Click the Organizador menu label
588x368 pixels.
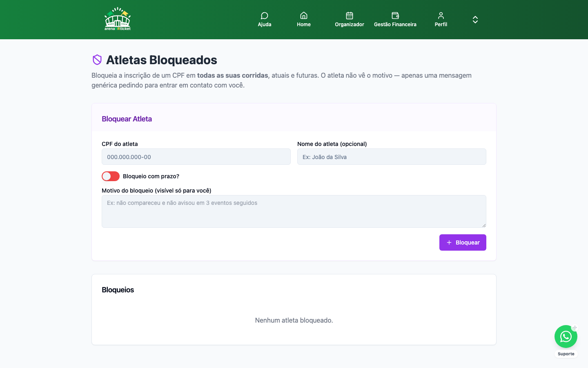coord(350,25)
